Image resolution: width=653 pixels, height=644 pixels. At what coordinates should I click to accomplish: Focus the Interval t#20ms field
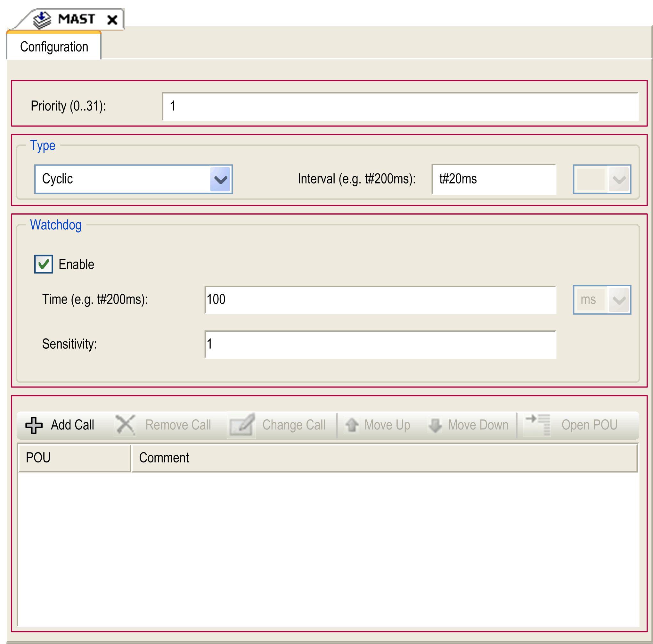click(x=494, y=179)
